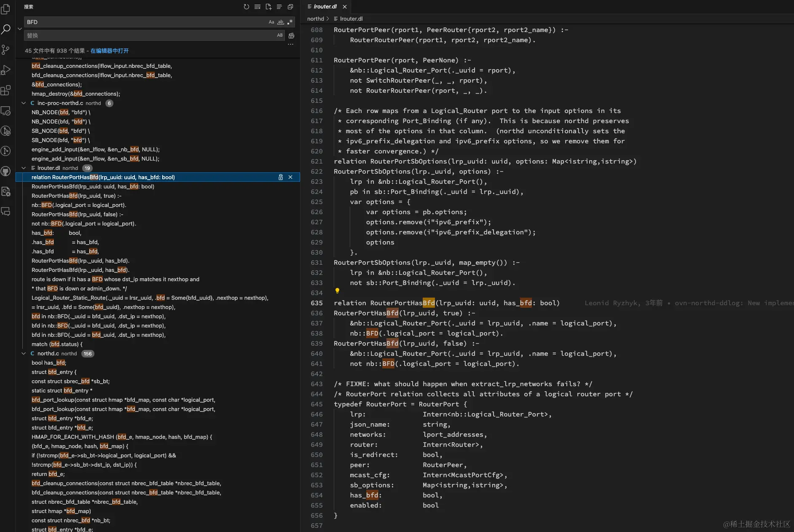Select result 'NB_NODE(bfd, "bfd") \' first occurrence
794x532 pixels.
(61, 113)
